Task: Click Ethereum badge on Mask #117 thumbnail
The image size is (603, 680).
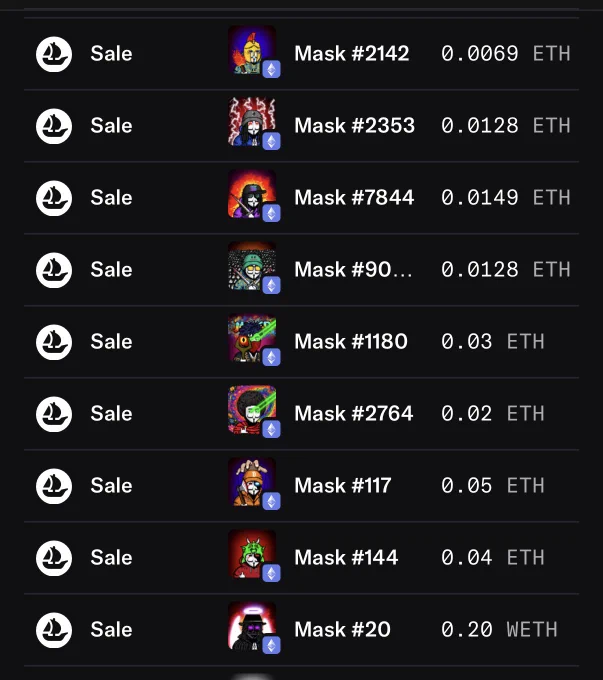Action: point(272,501)
